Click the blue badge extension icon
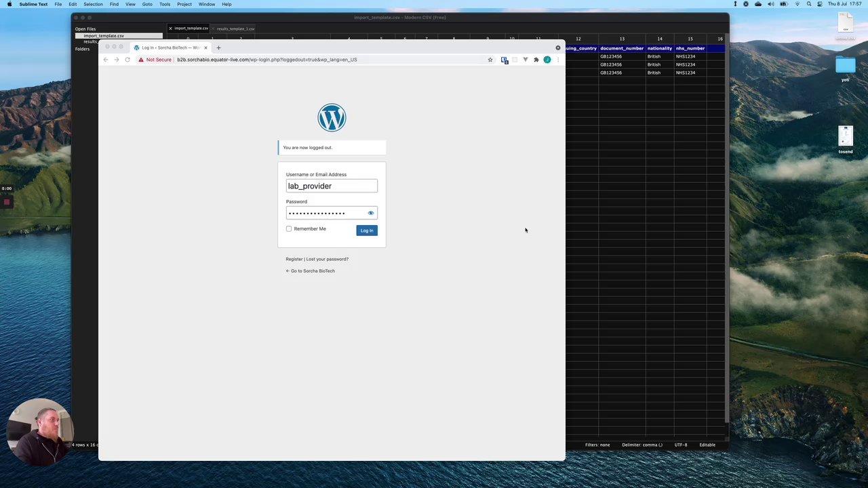Viewport: 868px width, 488px height. (x=505, y=60)
